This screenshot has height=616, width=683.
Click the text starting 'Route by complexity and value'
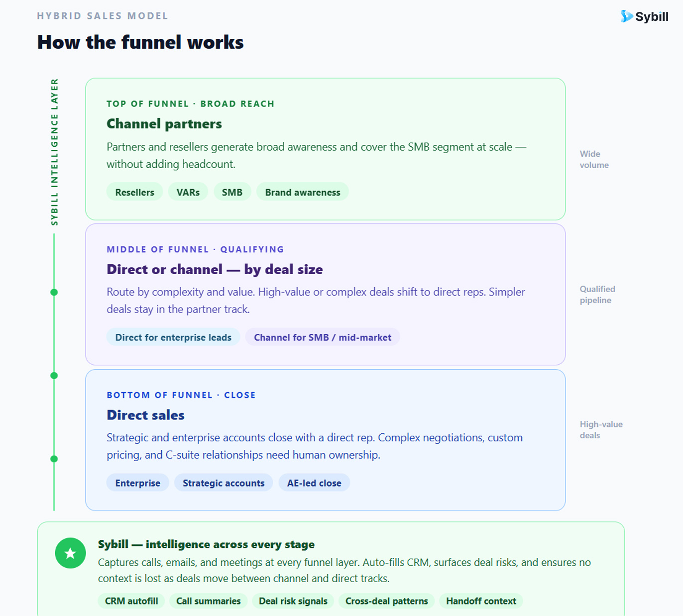point(316,301)
